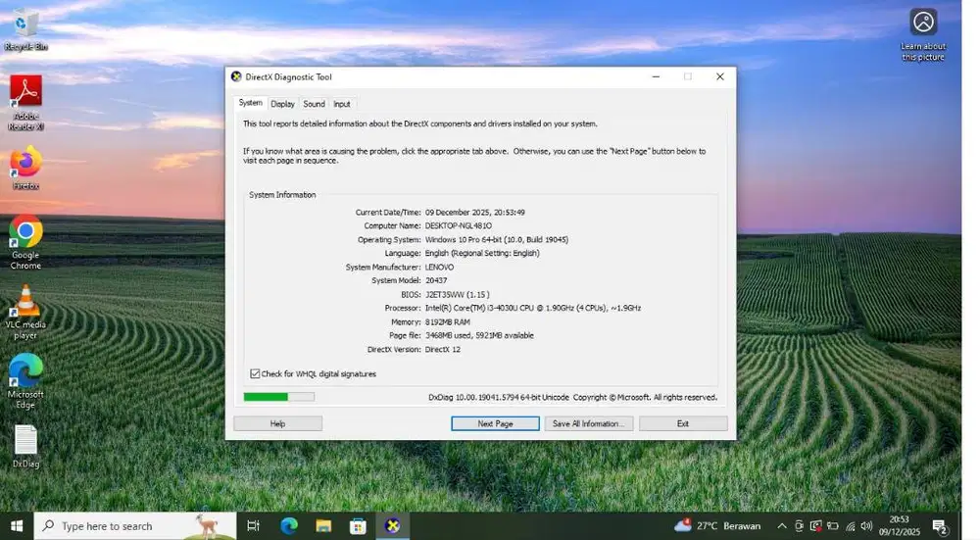Open the Input tab
Screen dimensions: 980x540
[341, 104]
